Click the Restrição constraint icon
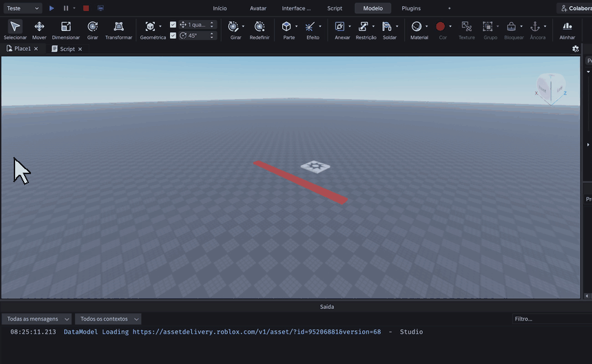 (x=363, y=26)
